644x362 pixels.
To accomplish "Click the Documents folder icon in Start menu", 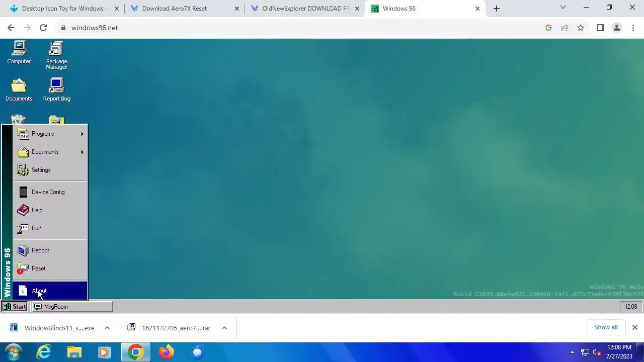I will [x=23, y=152].
